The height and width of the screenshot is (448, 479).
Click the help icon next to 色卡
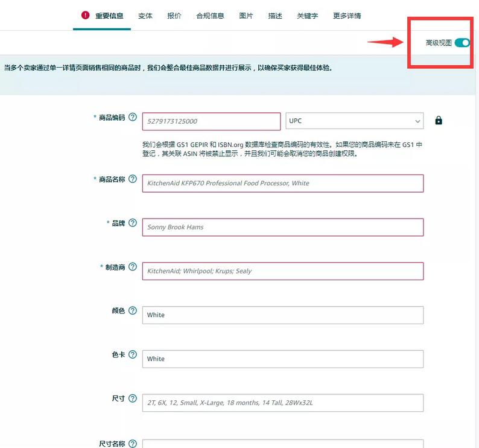(x=133, y=355)
